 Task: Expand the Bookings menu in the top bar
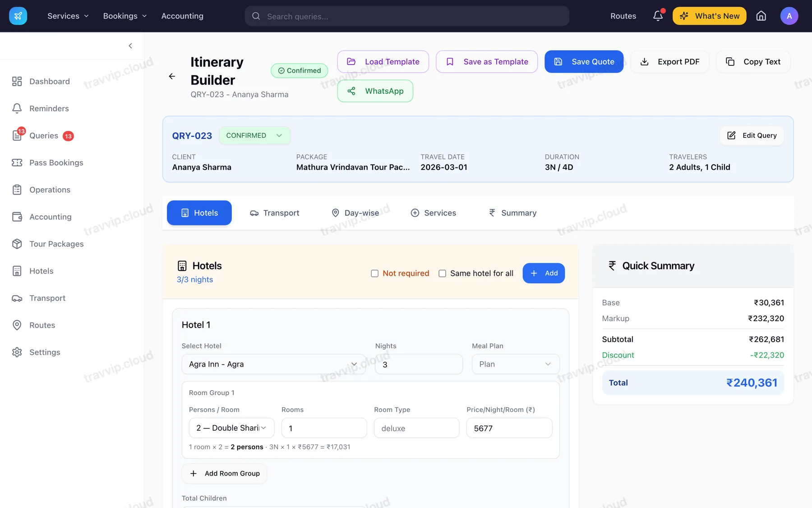tap(125, 16)
